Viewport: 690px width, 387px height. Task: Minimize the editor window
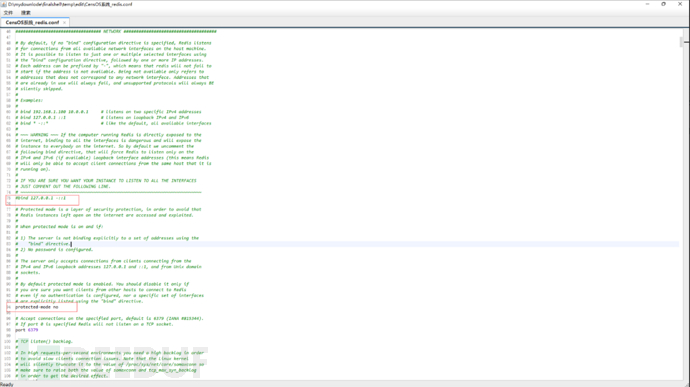tap(647, 4)
